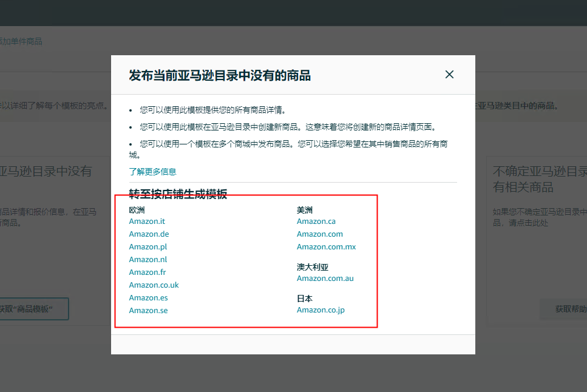Click the dialog title 发布当前亚马逊目录中没有的商品
Image resolution: width=587 pixels, height=392 pixels.
tap(220, 75)
